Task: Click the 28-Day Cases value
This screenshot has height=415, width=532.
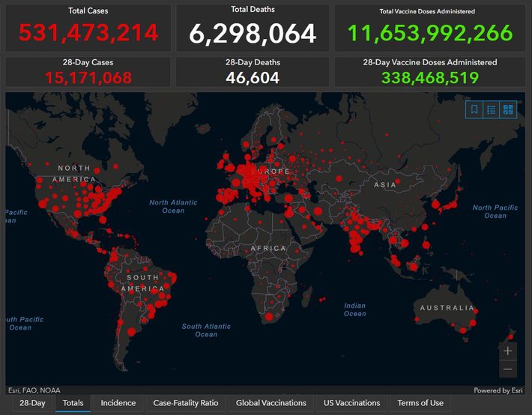Action: tap(88, 77)
